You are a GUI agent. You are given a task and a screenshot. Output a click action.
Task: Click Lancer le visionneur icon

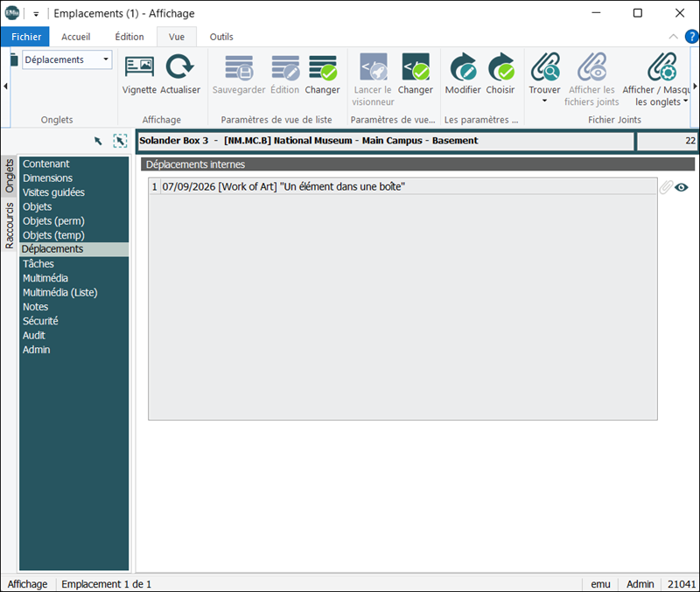pyautogui.click(x=374, y=67)
